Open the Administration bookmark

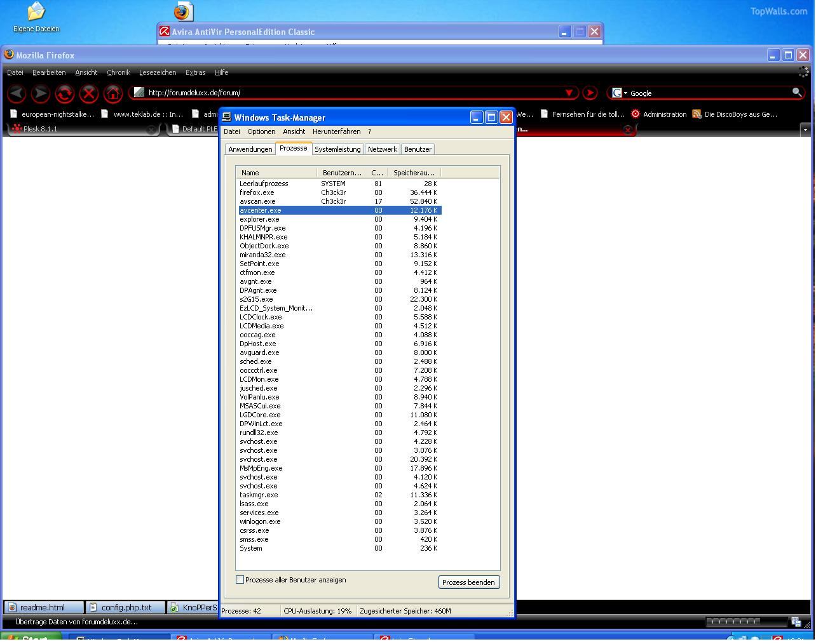658,114
